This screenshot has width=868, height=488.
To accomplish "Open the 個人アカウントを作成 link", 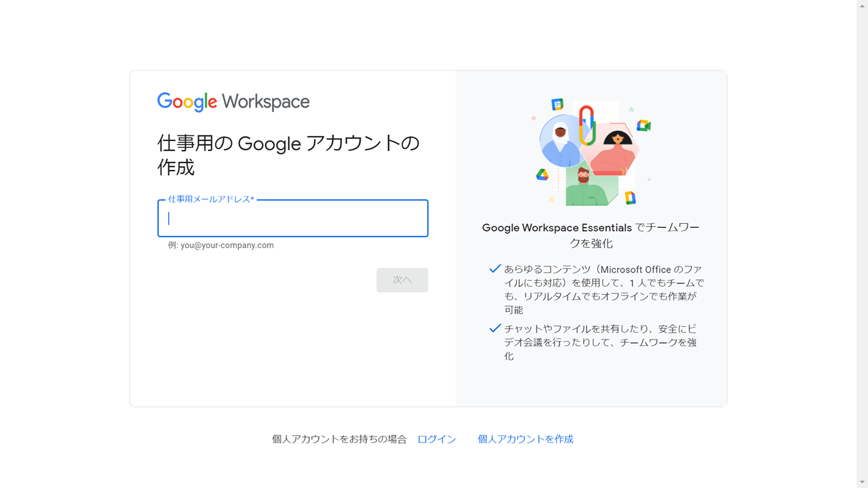I will (524, 439).
